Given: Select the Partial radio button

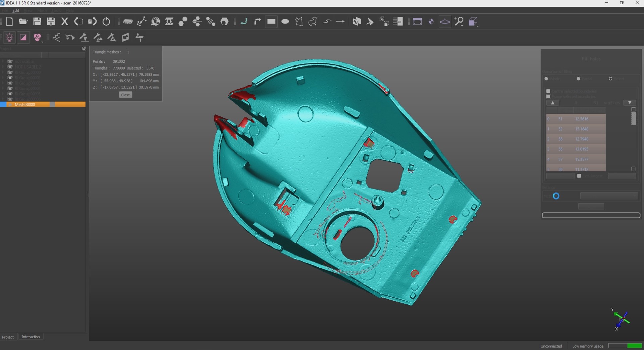Looking at the screenshot, I should tap(578, 79).
